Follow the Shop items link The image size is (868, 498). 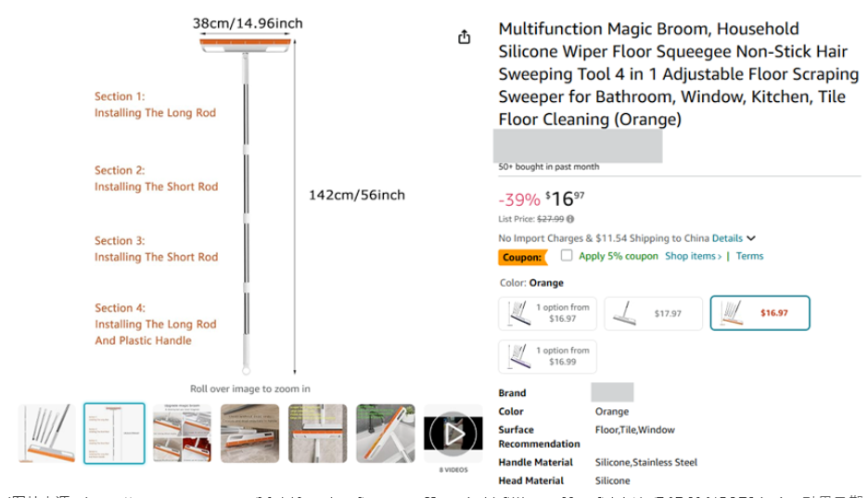click(693, 256)
